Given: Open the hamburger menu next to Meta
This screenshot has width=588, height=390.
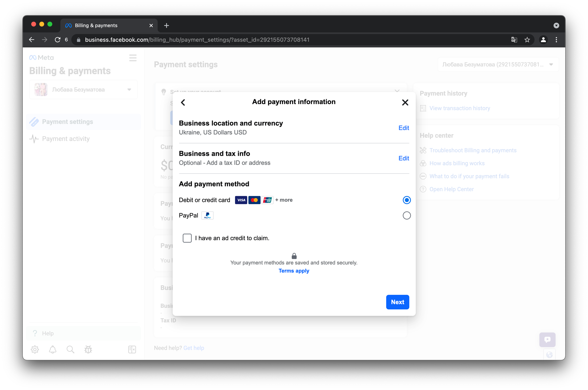Looking at the screenshot, I should point(133,58).
